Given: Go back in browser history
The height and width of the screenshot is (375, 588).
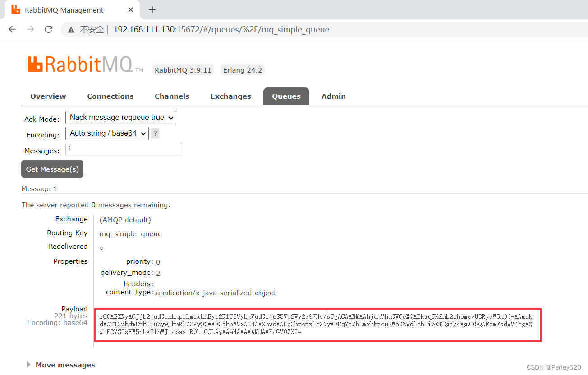Looking at the screenshot, I should tap(12, 29).
